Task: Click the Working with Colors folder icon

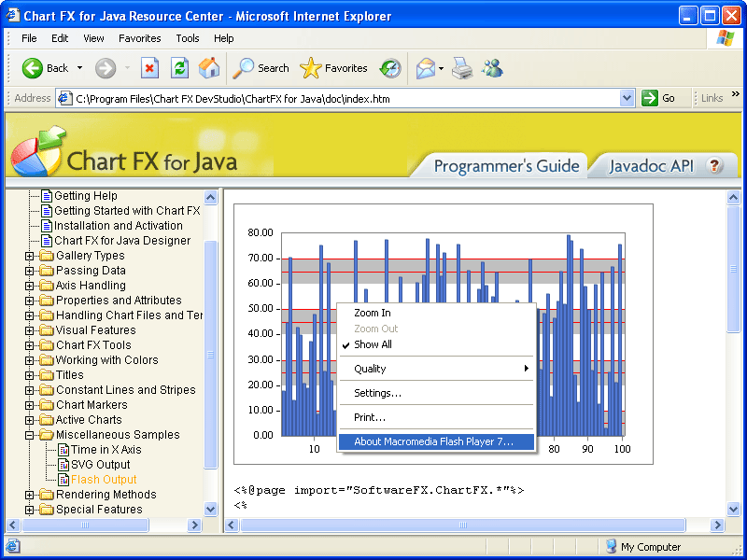Action: [46, 360]
